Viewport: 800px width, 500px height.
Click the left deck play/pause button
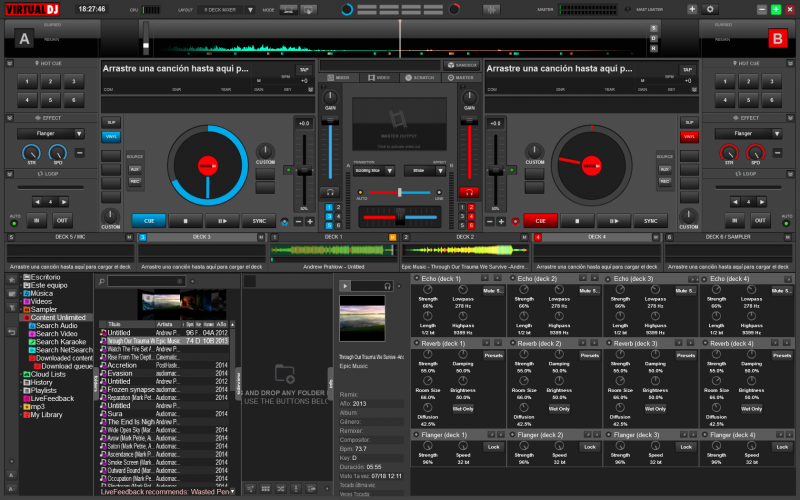pyautogui.click(x=220, y=221)
